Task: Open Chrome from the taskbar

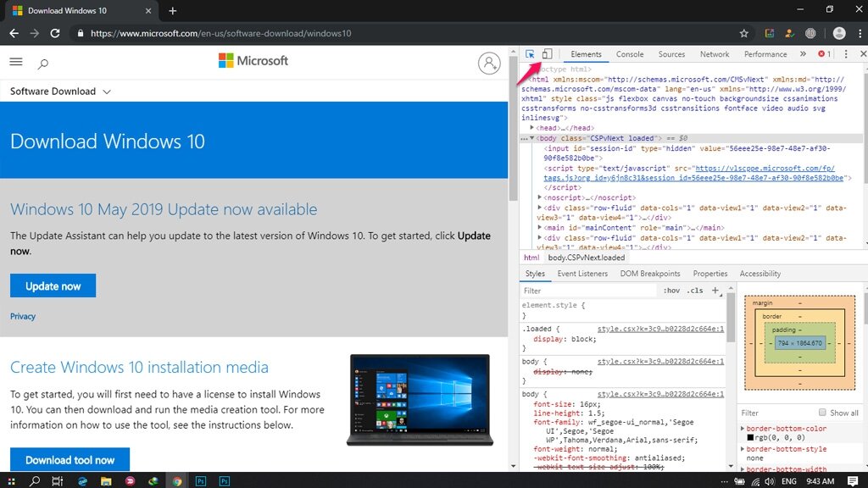Action: click(176, 481)
